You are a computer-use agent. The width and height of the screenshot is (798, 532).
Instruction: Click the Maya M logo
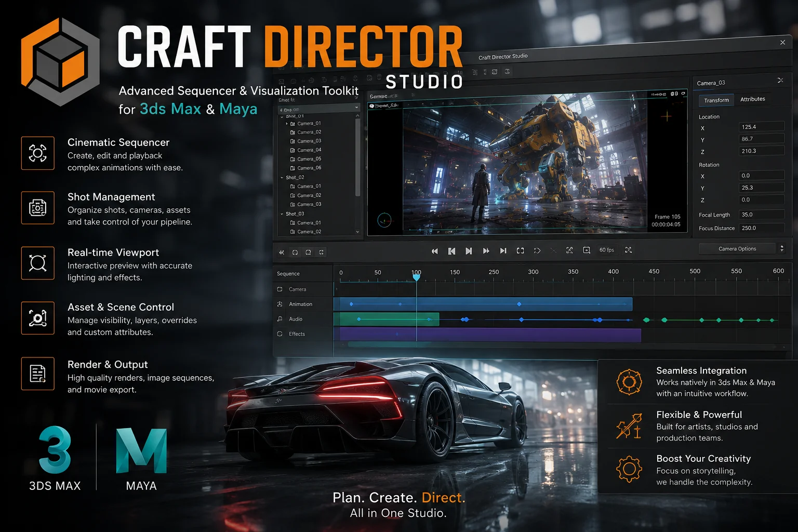click(x=141, y=450)
